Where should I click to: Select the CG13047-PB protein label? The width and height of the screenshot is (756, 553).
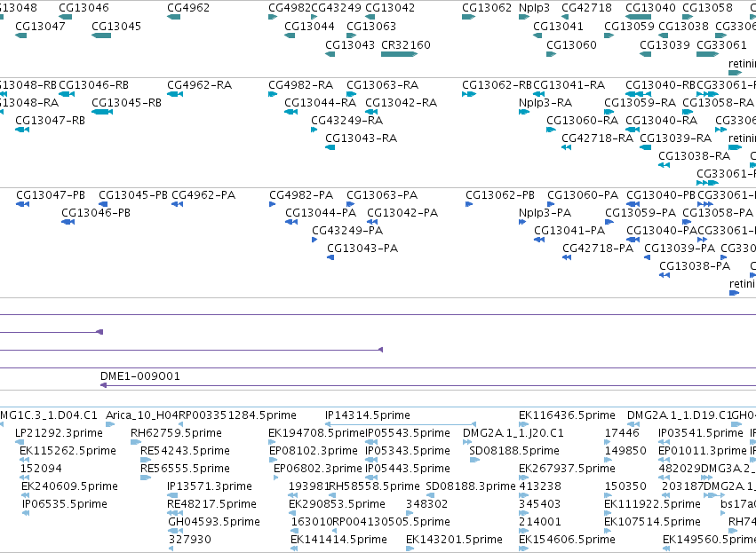[x=51, y=195]
